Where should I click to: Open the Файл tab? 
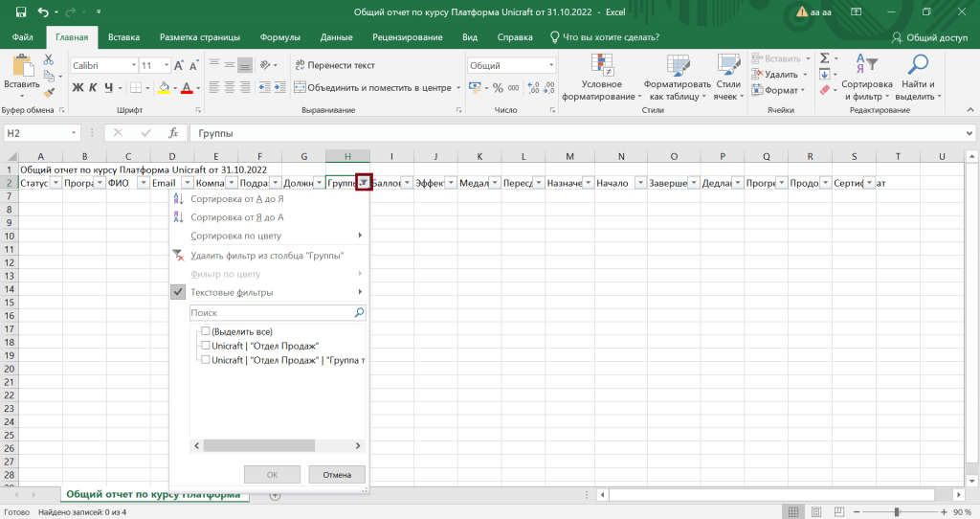(23, 37)
